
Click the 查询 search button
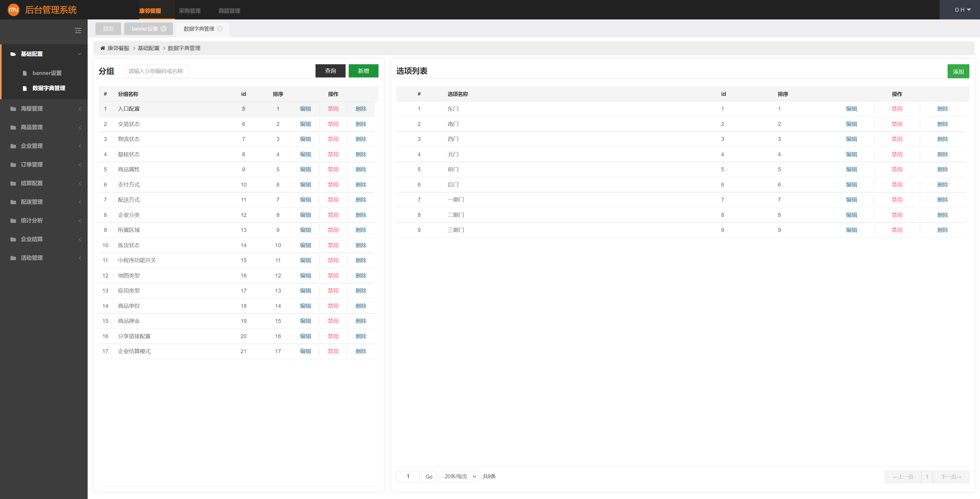(330, 71)
